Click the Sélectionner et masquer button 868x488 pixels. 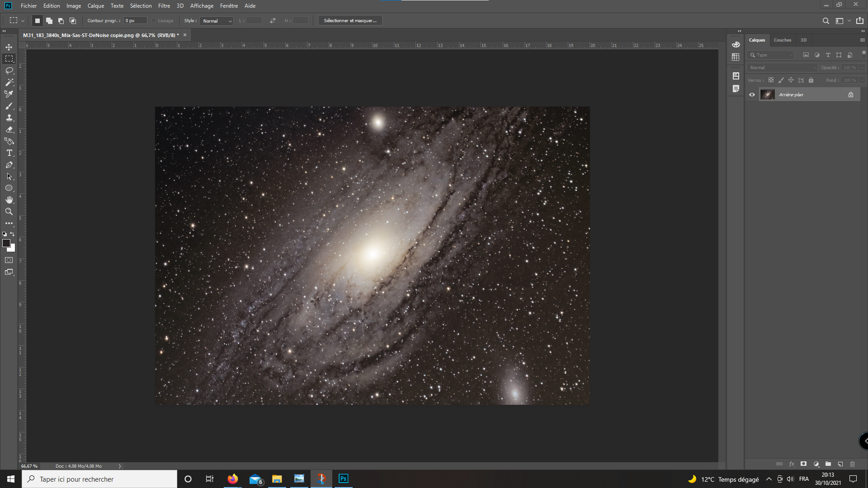coord(350,21)
